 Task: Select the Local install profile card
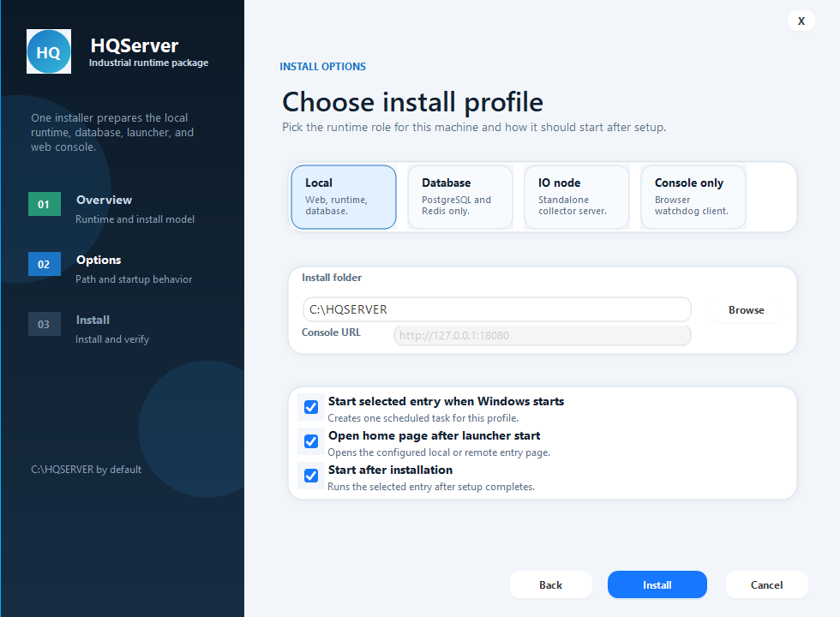click(344, 197)
